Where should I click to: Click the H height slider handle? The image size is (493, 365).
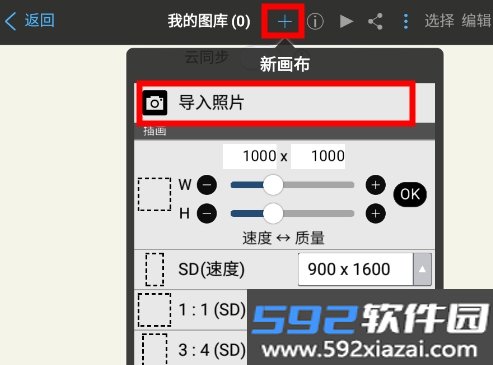pyautogui.click(x=273, y=213)
